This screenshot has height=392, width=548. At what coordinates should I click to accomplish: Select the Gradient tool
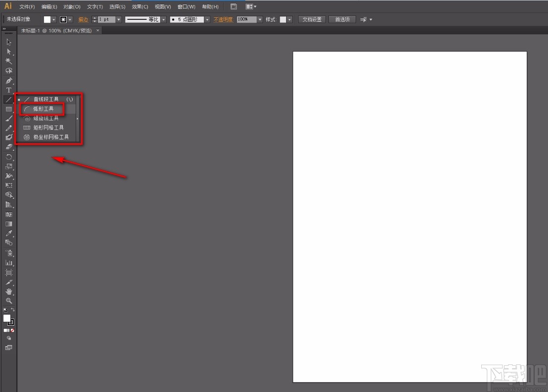(9, 224)
